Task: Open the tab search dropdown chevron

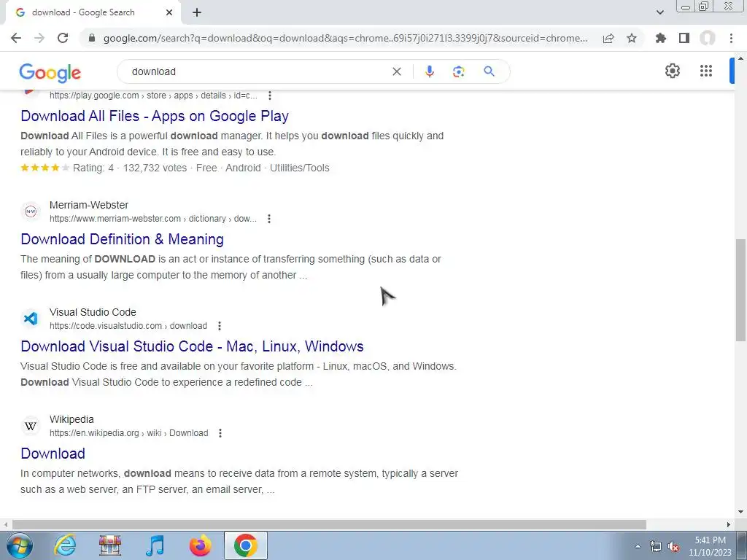Action: click(659, 12)
